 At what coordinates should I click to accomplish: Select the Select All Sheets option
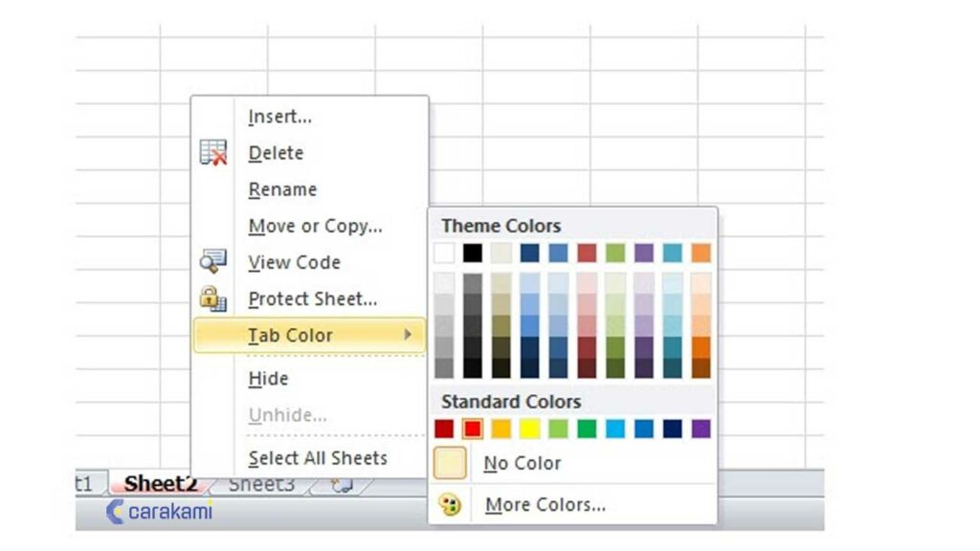316,458
